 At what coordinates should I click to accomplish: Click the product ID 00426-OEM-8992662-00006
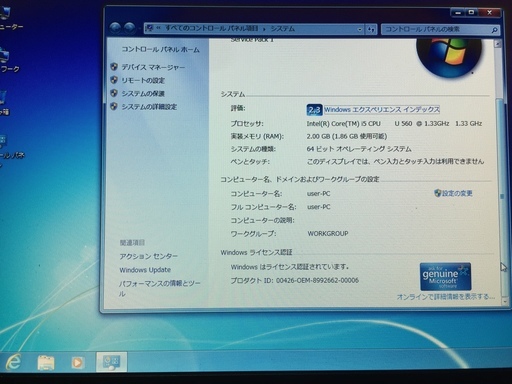[317, 280]
